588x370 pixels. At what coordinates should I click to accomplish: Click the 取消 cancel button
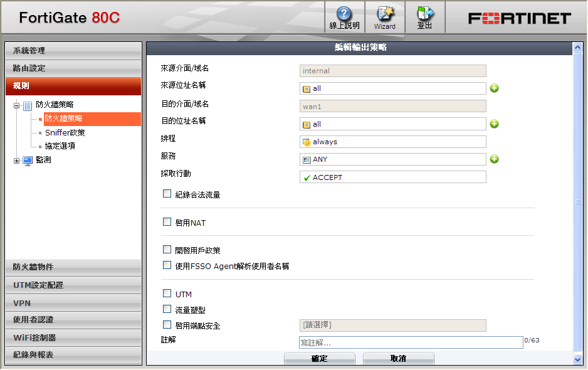(398, 359)
